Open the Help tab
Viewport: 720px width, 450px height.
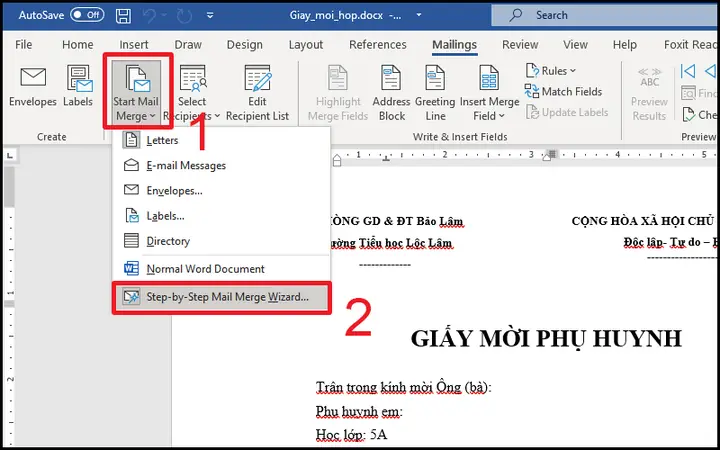(x=624, y=45)
